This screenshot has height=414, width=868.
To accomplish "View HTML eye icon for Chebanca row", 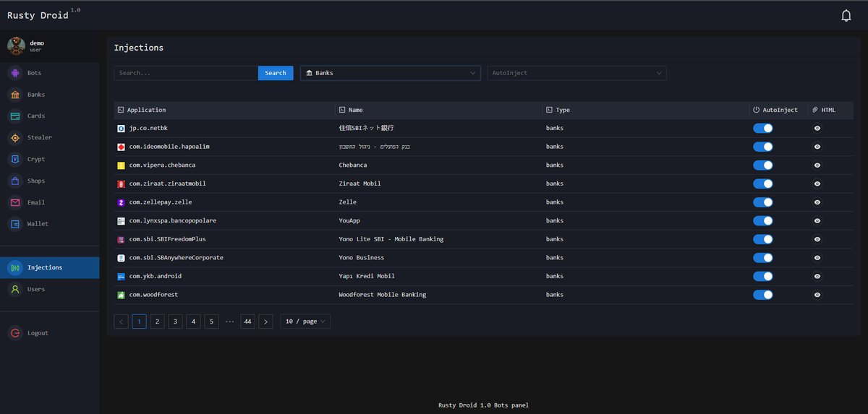I will pos(817,165).
